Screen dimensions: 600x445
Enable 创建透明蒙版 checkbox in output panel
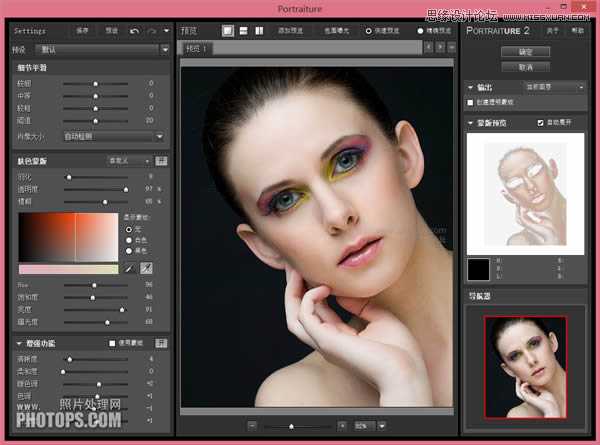click(472, 102)
